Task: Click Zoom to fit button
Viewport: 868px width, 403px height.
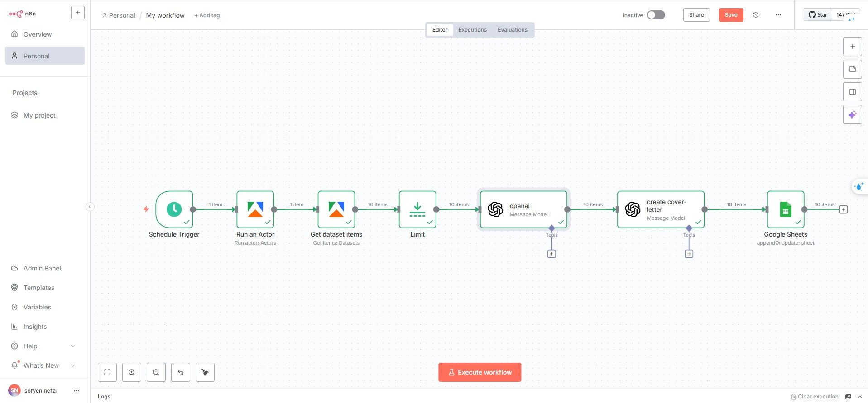Action: click(x=107, y=372)
